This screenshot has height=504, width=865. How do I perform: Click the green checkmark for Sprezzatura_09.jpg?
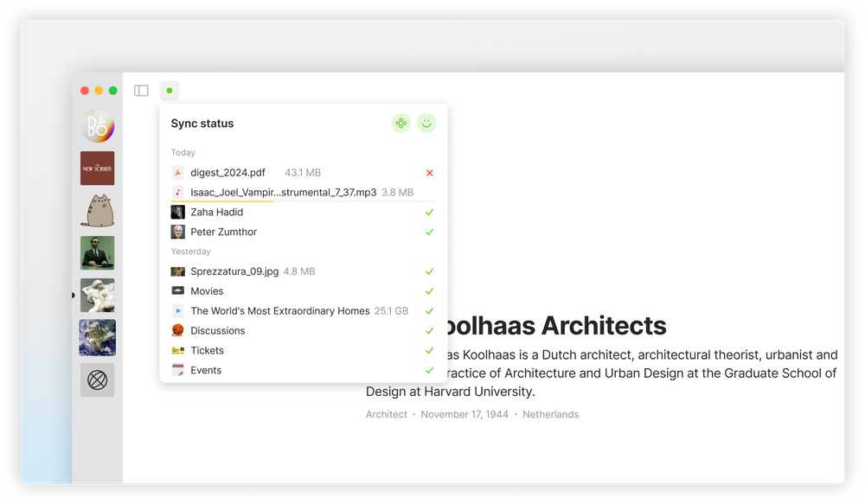pyautogui.click(x=429, y=271)
